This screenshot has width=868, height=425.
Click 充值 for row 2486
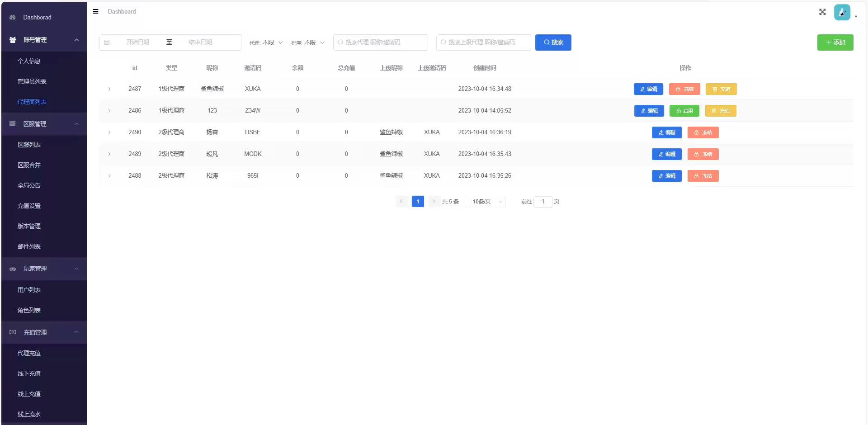click(x=721, y=111)
